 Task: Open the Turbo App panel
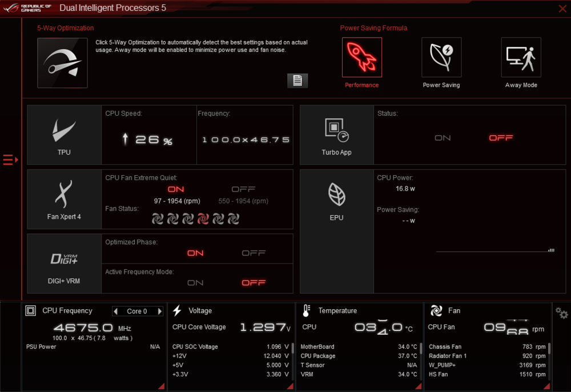click(x=336, y=135)
